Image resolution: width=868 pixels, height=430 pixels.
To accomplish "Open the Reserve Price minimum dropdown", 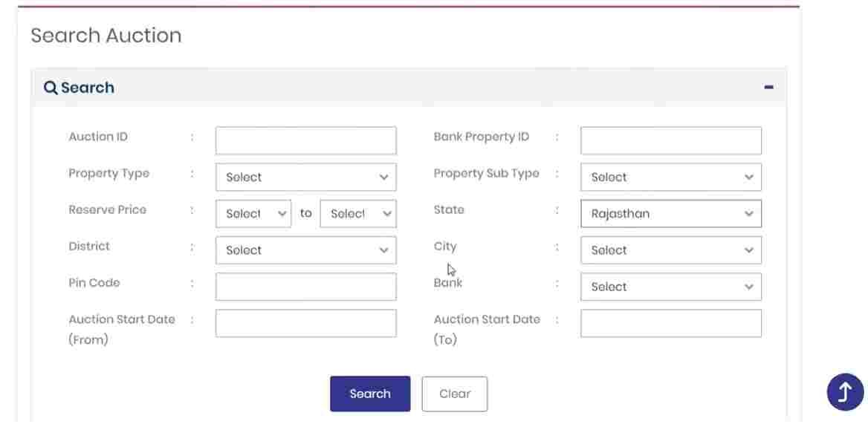I will pyautogui.click(x=253, y=214).
